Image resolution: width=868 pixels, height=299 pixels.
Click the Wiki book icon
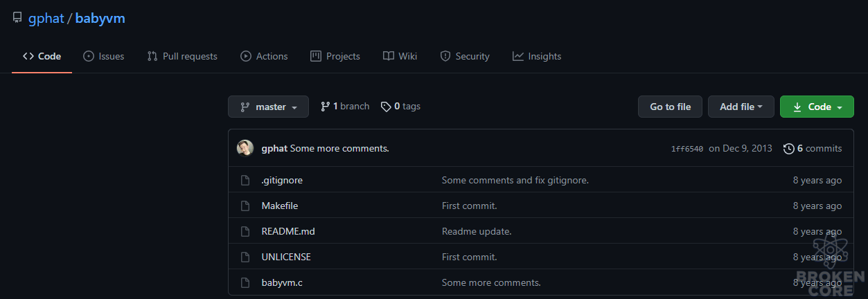pos(389,56)
